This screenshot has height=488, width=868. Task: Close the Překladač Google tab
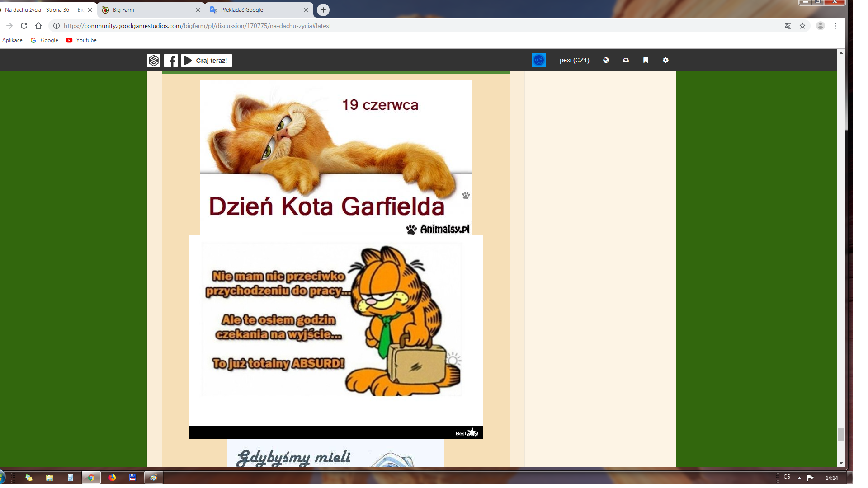click(306, 10)
